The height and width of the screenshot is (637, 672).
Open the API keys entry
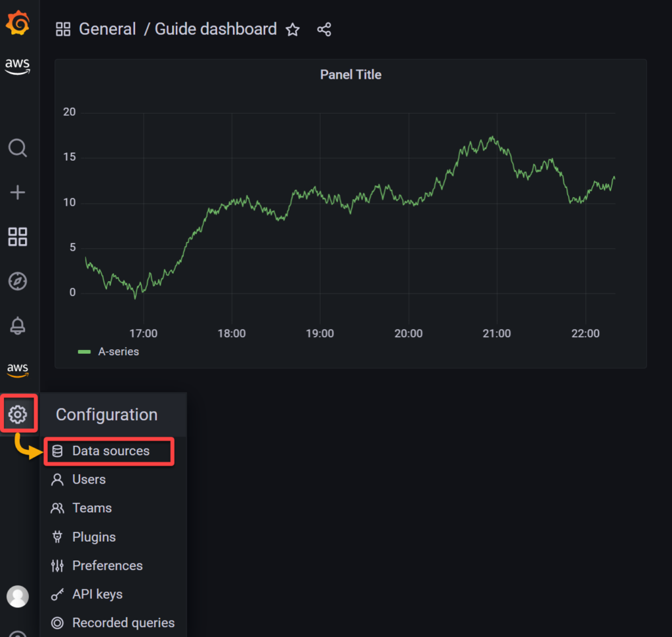(97, 594)
